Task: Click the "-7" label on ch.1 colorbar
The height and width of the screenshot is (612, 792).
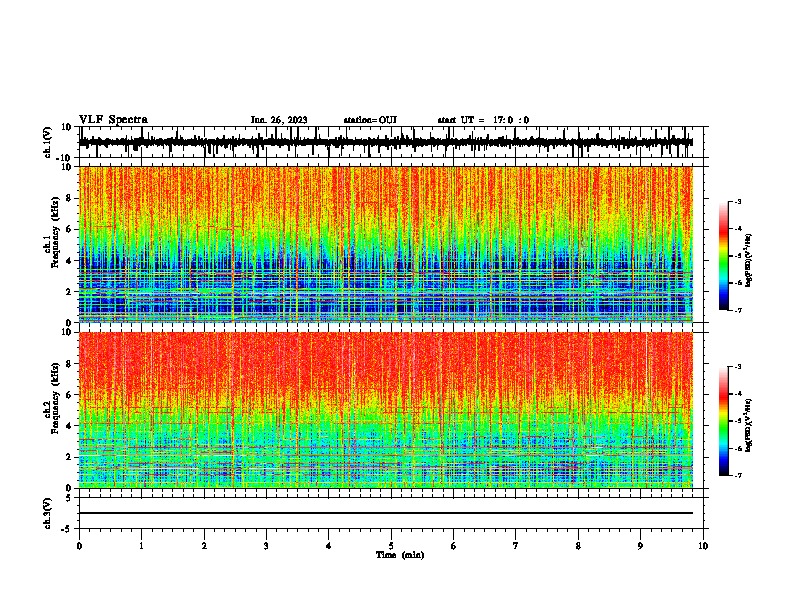Action: pyautogui.click(x=738, y=310)
